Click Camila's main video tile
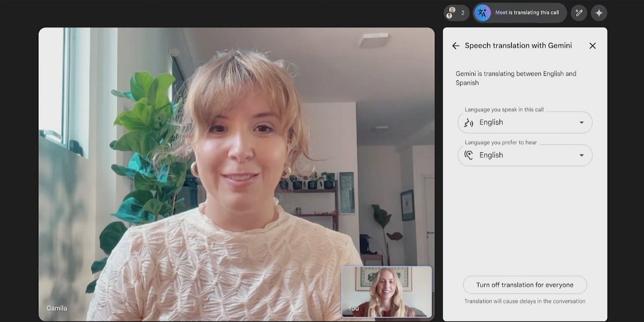Viewport: 644px width, 322px height. coord(236,174)
